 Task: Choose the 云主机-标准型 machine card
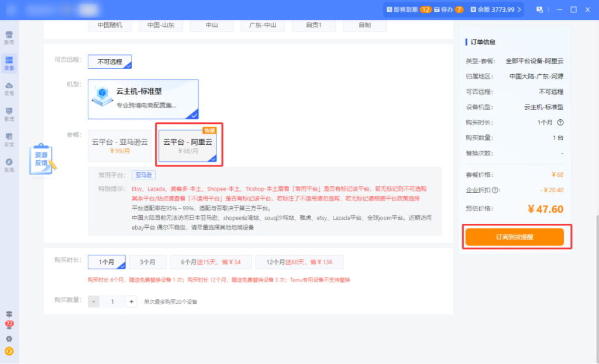click(143, 99)
